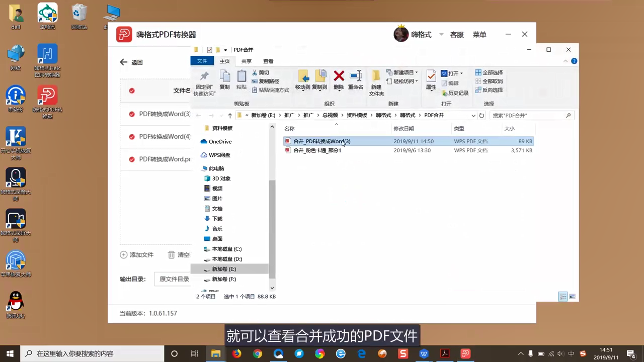Click Invert selection (反向选择)
Viewport: 644px width, 362px height.
coord(489,90)
